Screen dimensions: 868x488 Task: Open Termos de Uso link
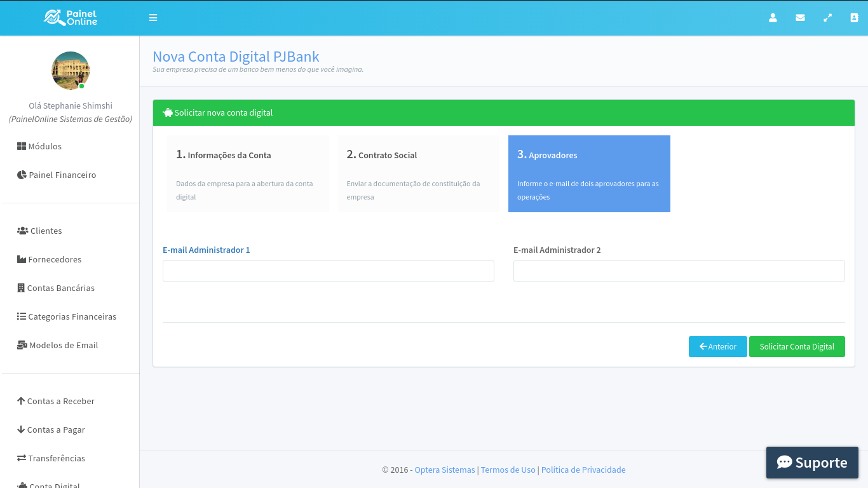pyautogui.click(x=508, y=470)
